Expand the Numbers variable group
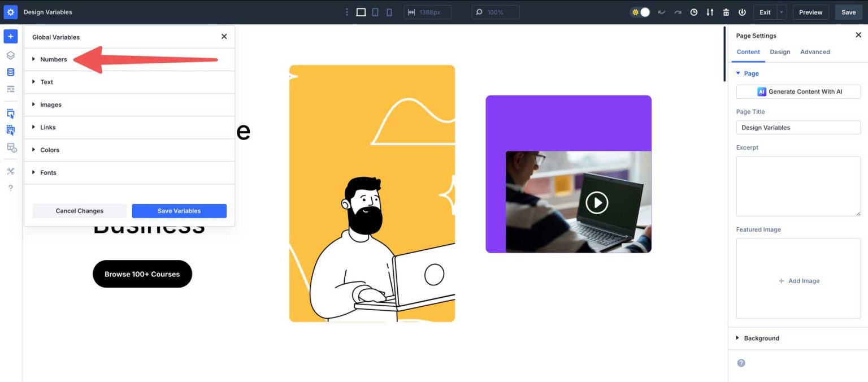Screen dimensions: 868x382 (x=54, y=59)
